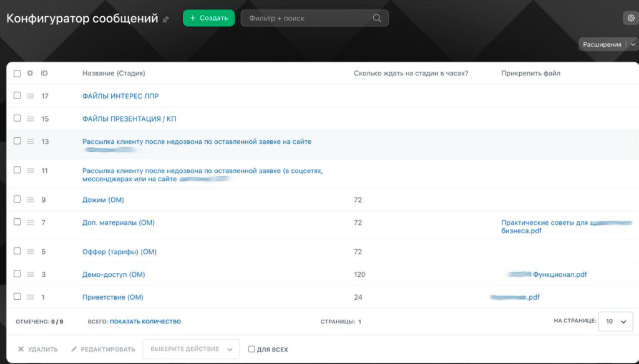Open the items-per-page dropdown showing 10
The image size is (639, 364).
pyautogui.click(x=615, y=322)
